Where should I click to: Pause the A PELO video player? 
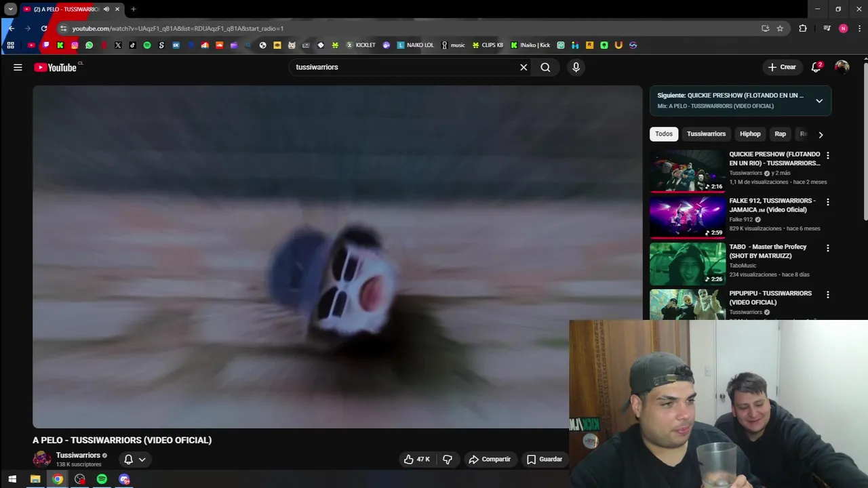point(337,256)
